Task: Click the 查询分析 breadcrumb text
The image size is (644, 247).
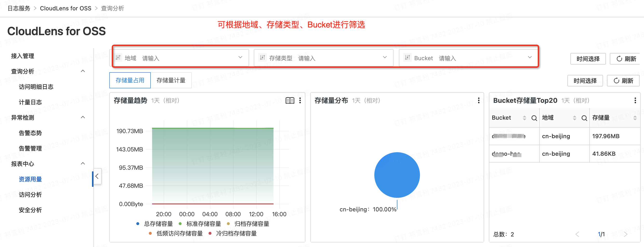Action: tap(112, 8)
